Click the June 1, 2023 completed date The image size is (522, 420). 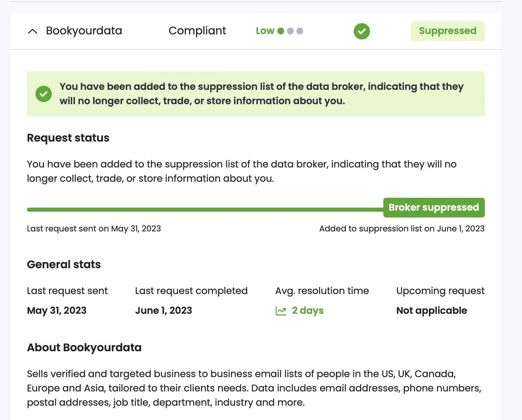click(x=164, y=310)
